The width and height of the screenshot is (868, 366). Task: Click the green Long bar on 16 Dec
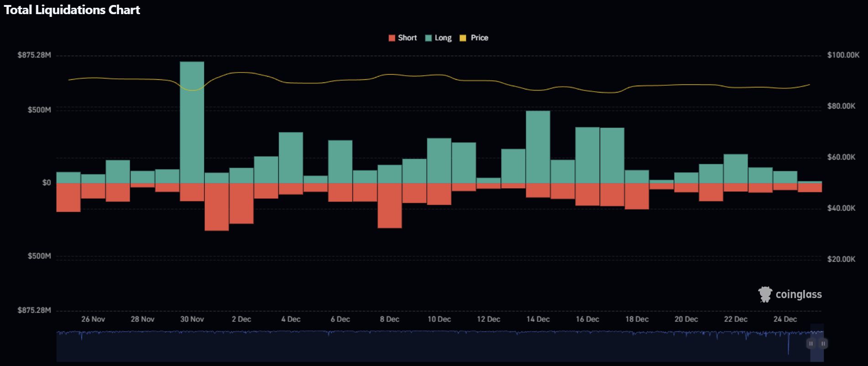click(587, 155)
